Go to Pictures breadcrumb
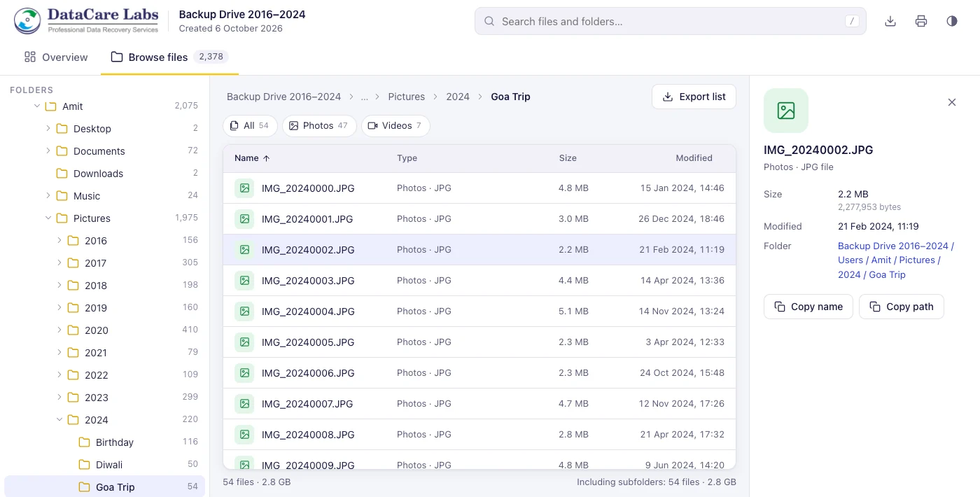Screen dimensions: 980x497 407,97
